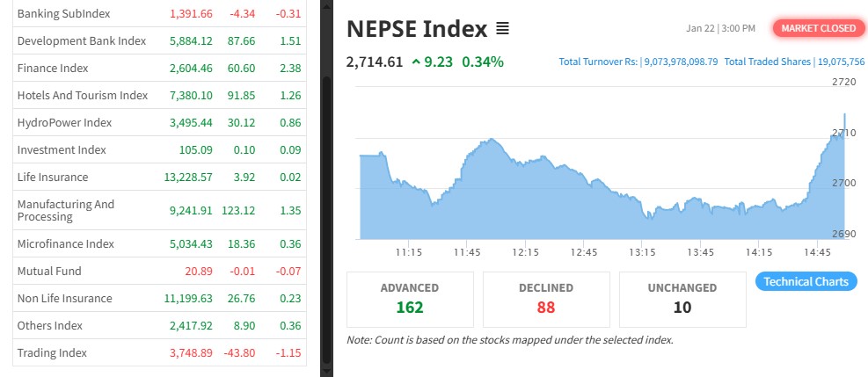Open the NEPSE Index hamburger menu icon
This screenshot has height=377, width=868.
pyautogui.click(x=502, y=29)
